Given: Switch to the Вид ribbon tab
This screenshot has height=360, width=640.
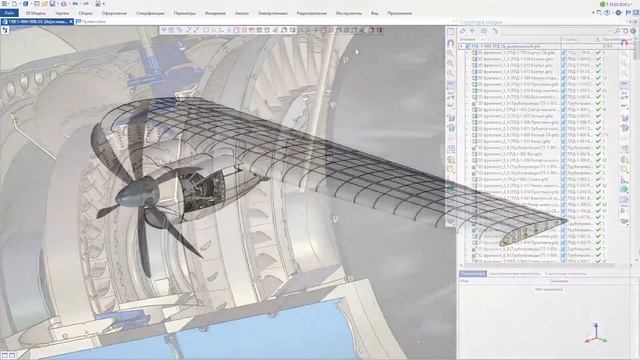Looking at the screenshot, I should pos(374,13).
